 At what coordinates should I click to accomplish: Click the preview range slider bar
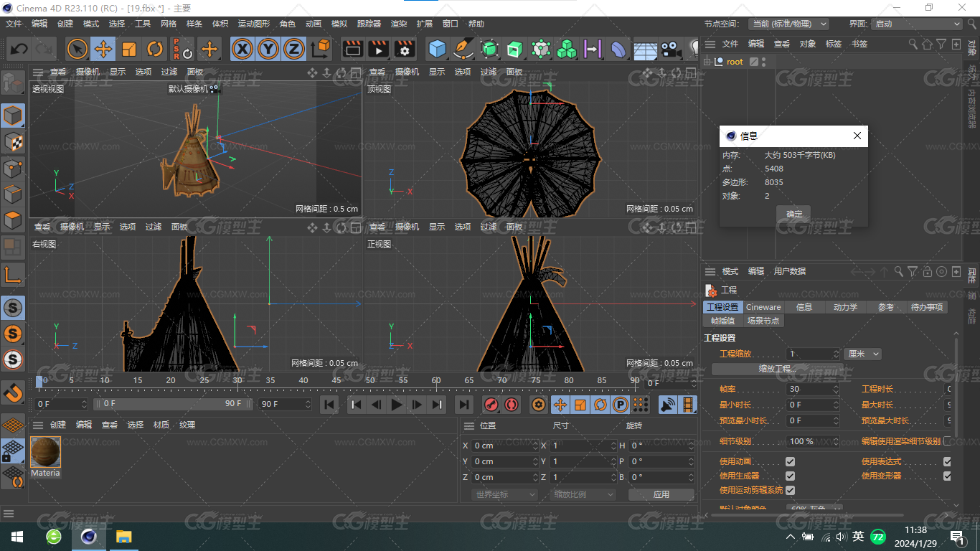click(174, 404)
